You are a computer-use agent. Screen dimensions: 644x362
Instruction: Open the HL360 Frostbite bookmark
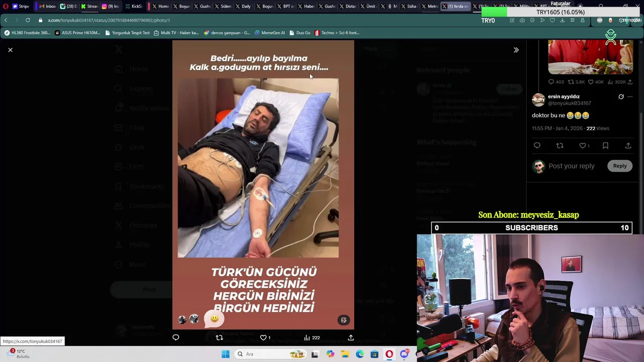27,33
